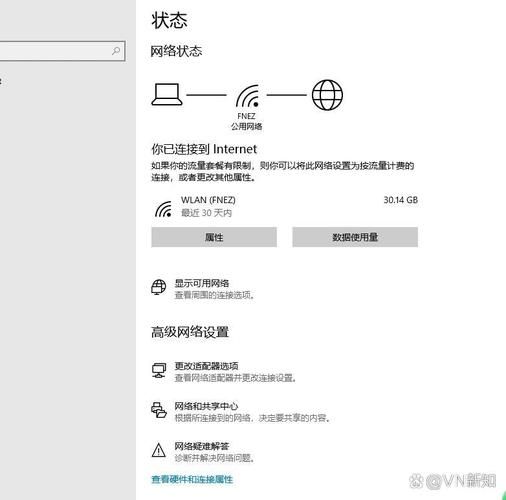506x500 pixels.
Task: Click the 查看周围的连接选项 description
Action: [215, 295]
